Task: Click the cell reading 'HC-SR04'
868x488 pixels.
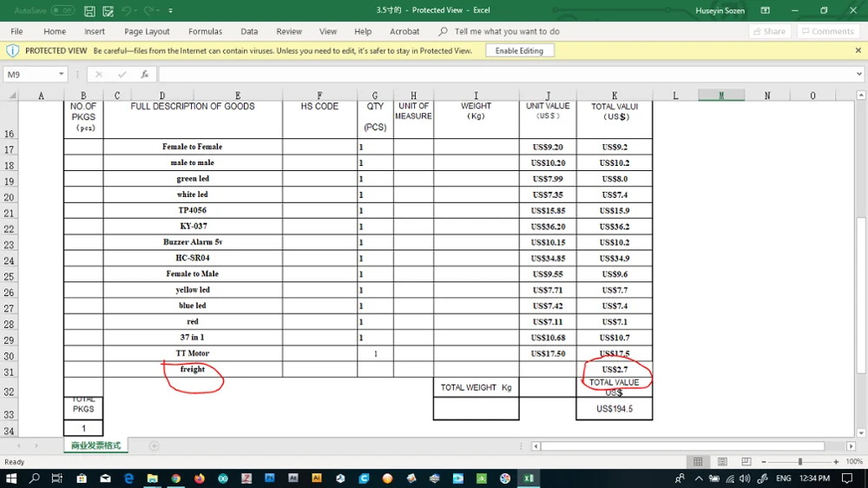Action: pyautogui.click(x=193, y=258)
